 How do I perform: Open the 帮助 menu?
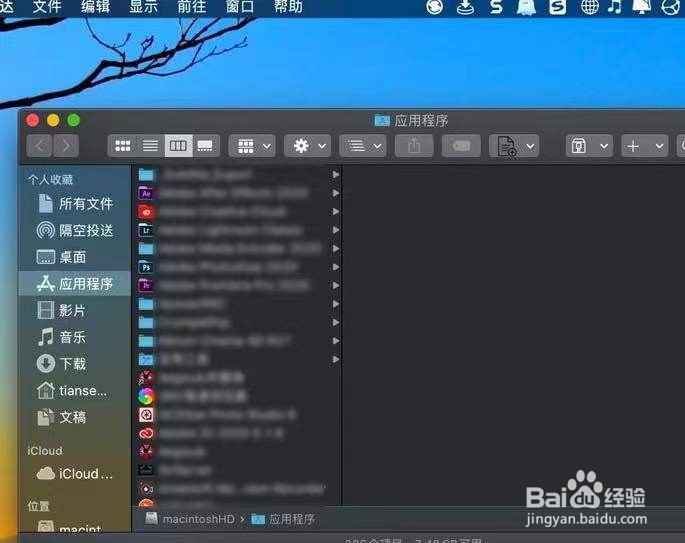(288, 7)
